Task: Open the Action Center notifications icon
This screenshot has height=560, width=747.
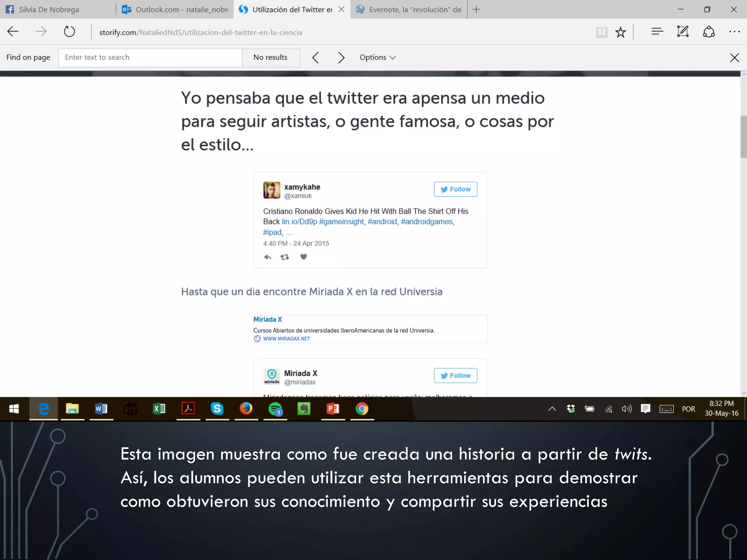Action: click(646, 409)
